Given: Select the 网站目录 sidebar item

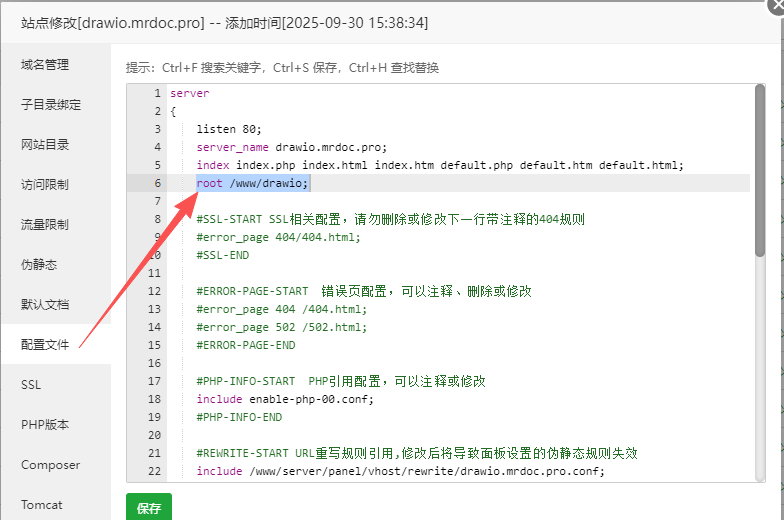Looking at the screenshot, I should 45,145.
